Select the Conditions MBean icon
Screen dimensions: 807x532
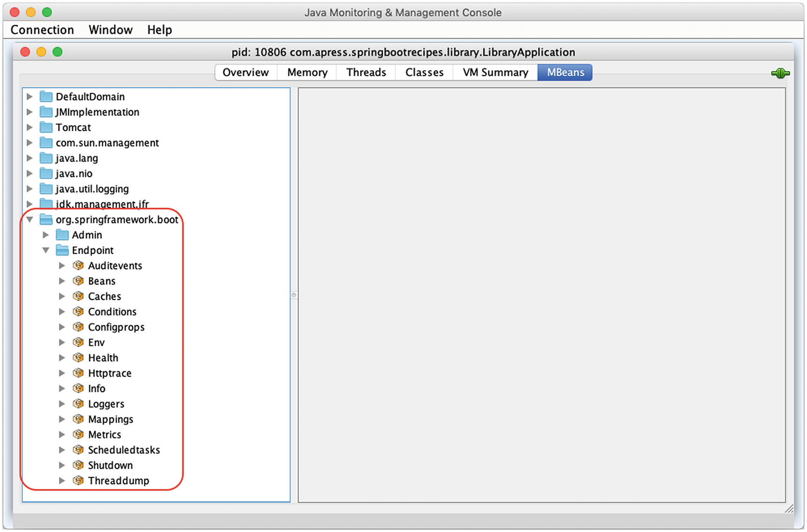click(x=78, y=312)
